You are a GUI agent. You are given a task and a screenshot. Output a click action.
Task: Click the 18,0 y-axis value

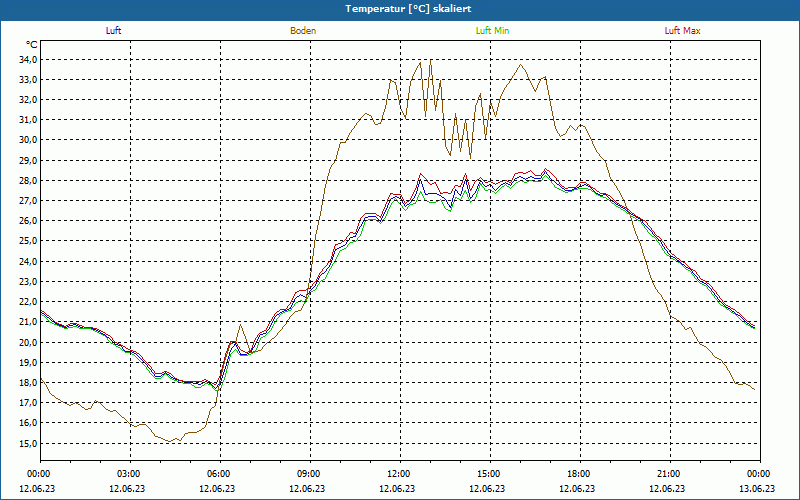28,383
